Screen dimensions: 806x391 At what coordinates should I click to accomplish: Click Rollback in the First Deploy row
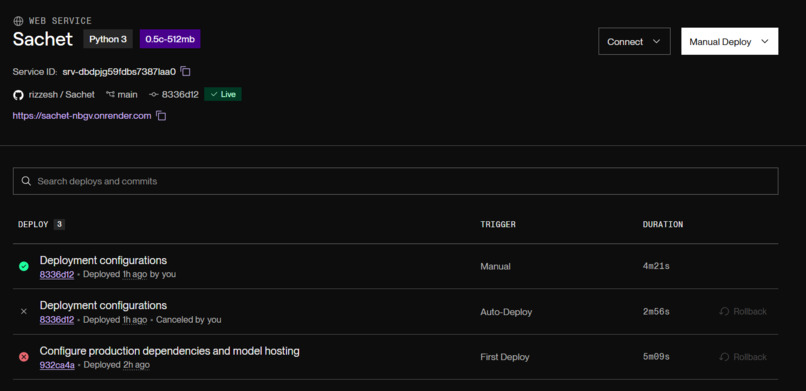[x=743, y=357]
